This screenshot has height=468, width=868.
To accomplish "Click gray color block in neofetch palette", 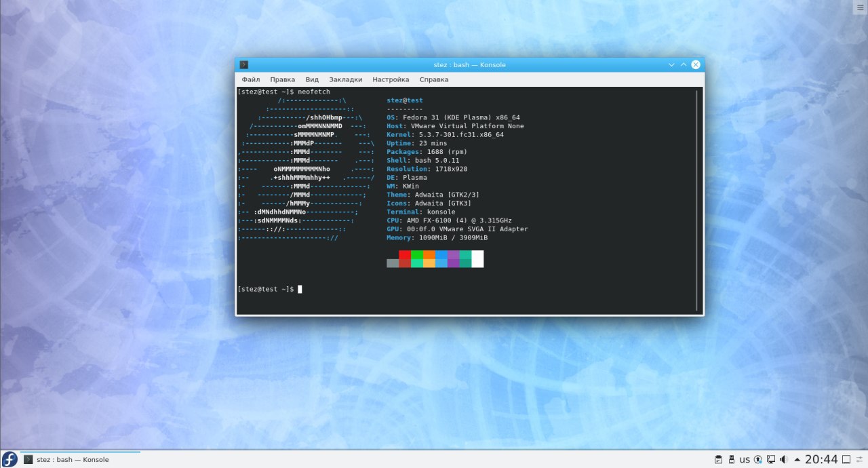I will coord(393,263).
